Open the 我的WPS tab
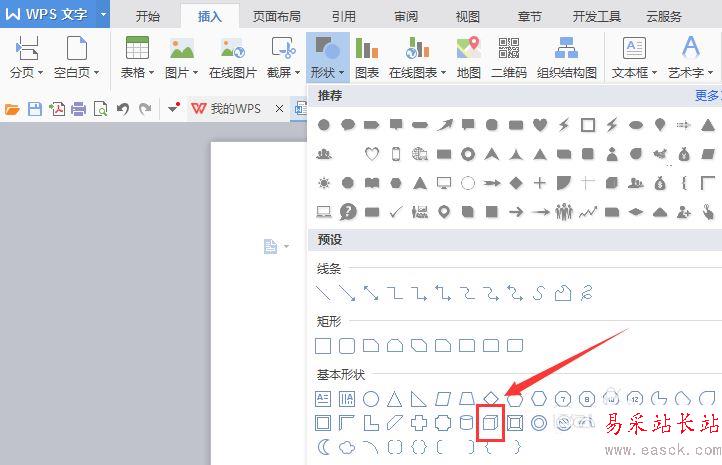Screen dimensions: 722x465 click(x=226, y=109)
